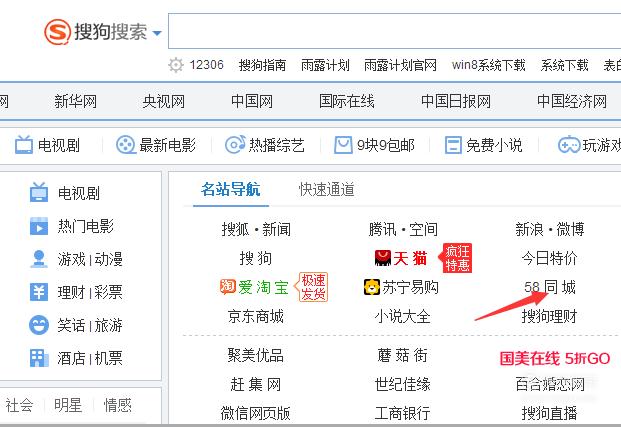Open the 搜狗 site link

coord(256,258)
